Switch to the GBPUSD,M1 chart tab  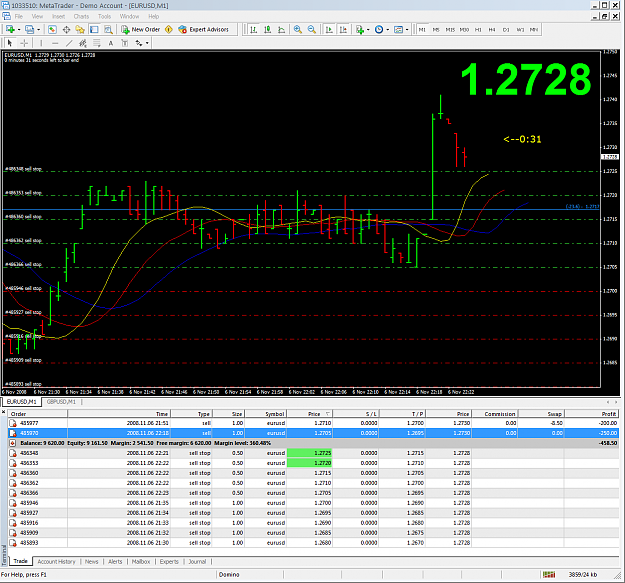[x=61, y=402]
